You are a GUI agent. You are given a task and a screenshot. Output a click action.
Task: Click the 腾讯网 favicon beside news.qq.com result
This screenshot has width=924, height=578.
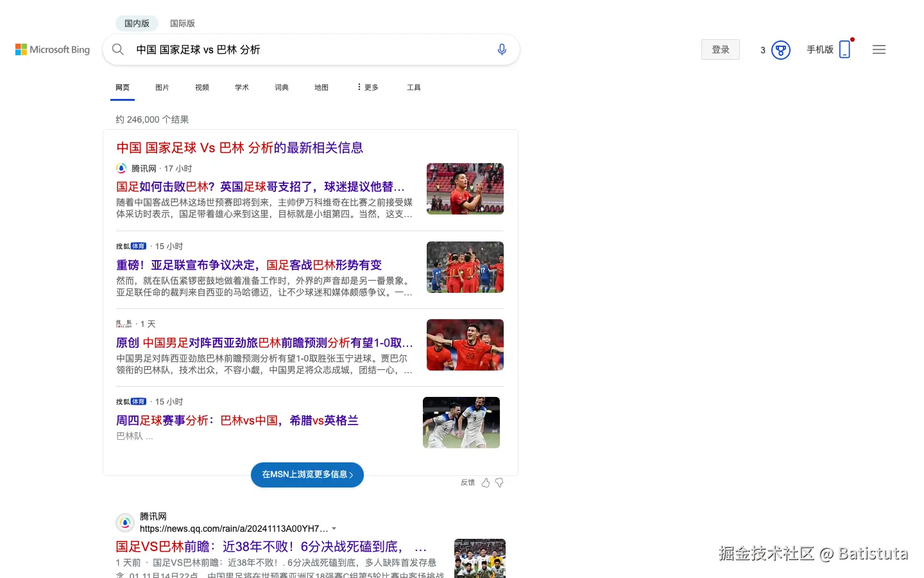(125, 523)
